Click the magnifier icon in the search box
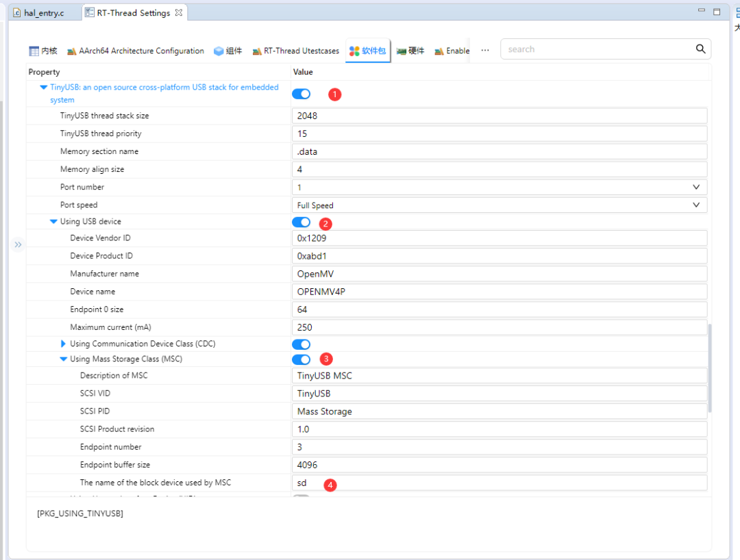This screenshot has width=740, height=560. 700,49
